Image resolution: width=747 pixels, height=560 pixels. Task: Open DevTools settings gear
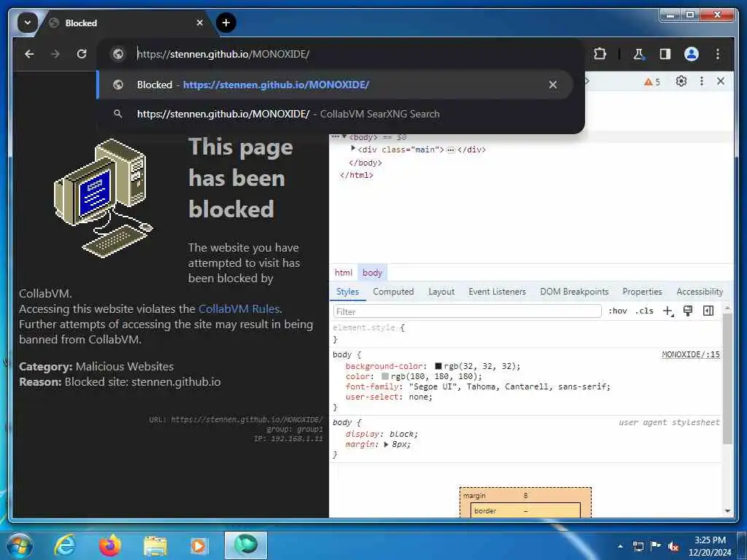point(681,81)
